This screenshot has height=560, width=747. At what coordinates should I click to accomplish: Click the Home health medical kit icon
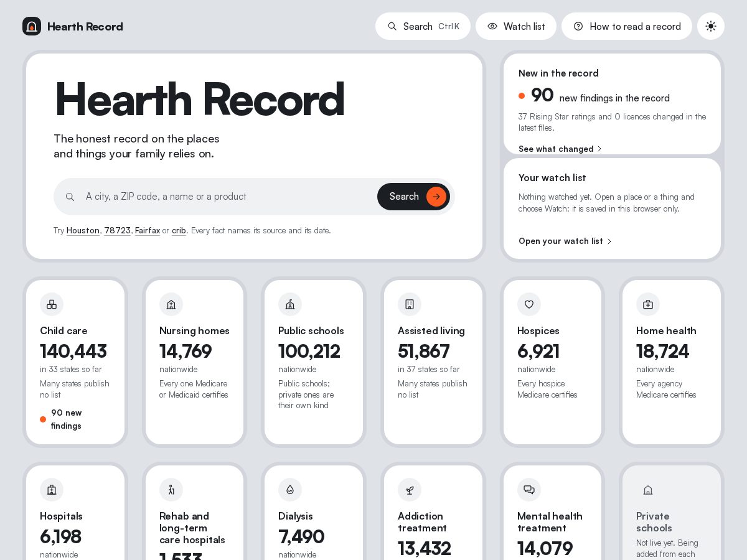(648, 304)
